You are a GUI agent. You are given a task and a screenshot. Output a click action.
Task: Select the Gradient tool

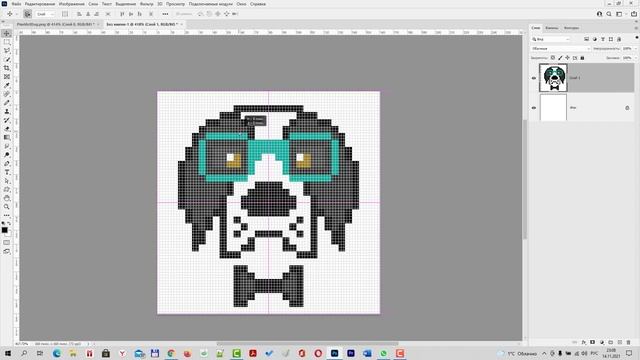[x=7, y=137]
